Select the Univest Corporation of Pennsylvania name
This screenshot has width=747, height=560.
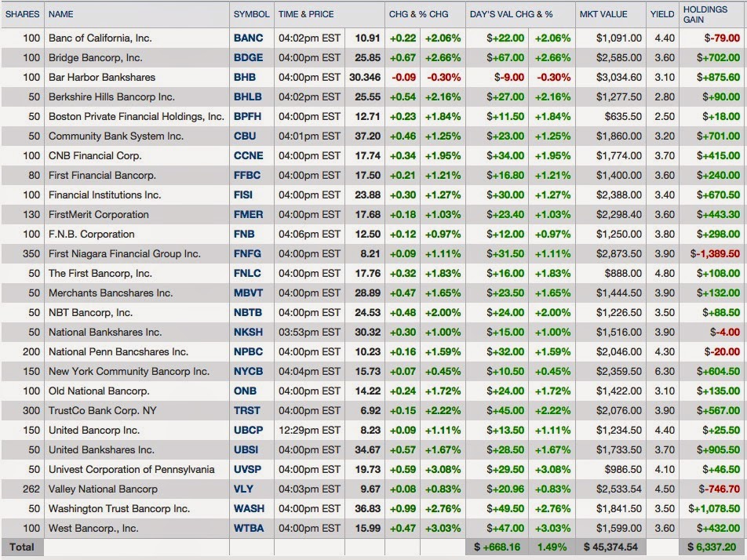(x=132, y=469)
